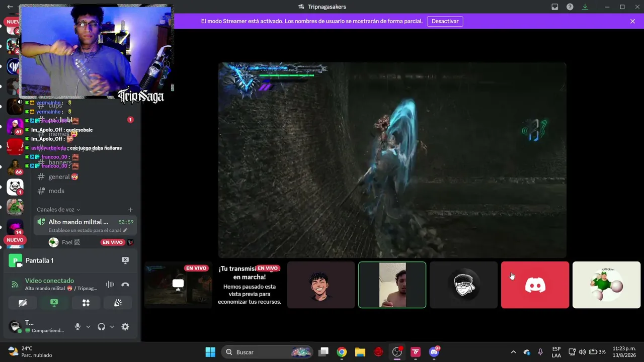Select the paused stream preview tile
The width and height of the screenshot is (644, 362).
pyautogui.click(x=249, y=285)
